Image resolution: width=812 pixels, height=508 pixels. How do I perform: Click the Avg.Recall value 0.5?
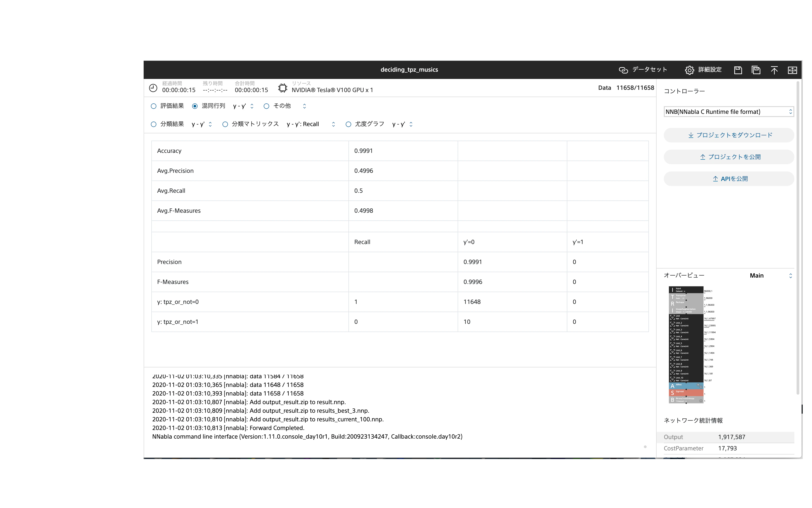pyautogui.click(x=358, y=191)
